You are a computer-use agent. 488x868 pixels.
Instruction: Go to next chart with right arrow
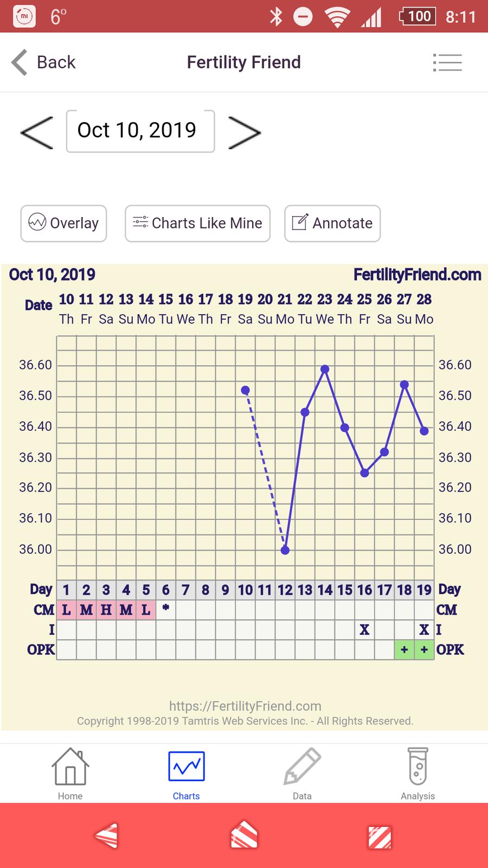[245, 132]
